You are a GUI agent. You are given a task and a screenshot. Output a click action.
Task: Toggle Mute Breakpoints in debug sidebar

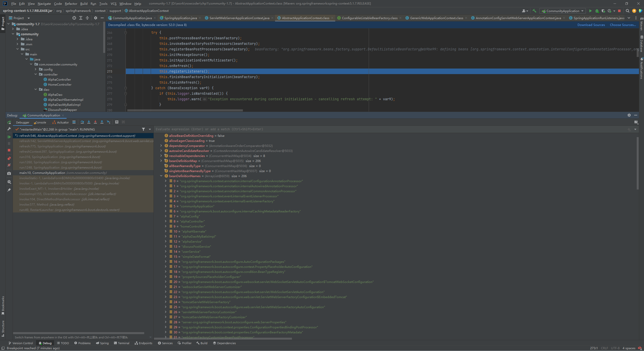pyautogui.click(x=9, y=165)
